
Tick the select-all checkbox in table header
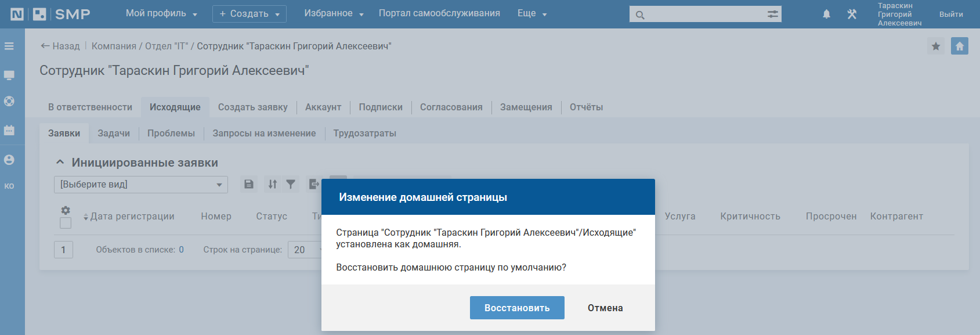click(66, 223)
